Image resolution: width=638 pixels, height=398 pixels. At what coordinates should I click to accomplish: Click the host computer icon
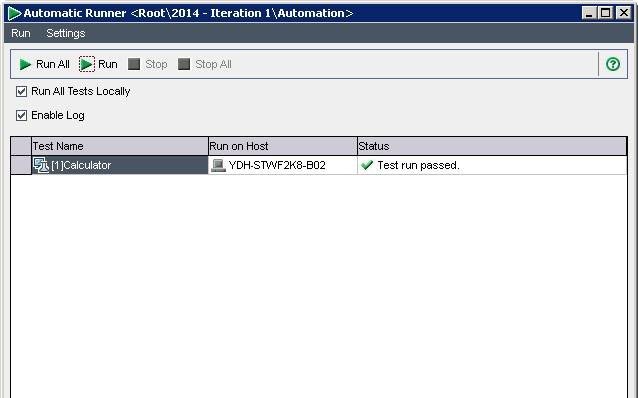(x=218, y=165)
